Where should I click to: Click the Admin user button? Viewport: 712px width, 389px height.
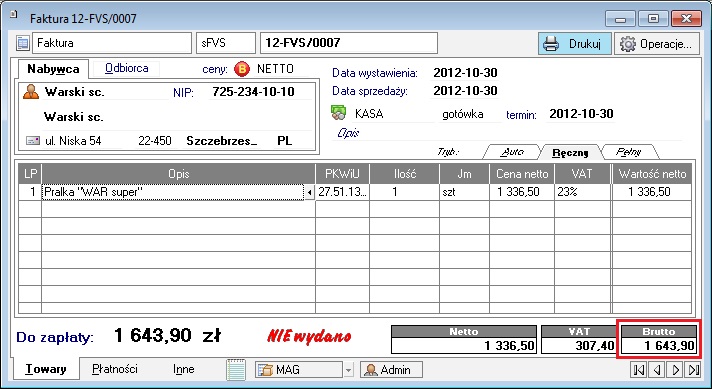tap(391, 369)
